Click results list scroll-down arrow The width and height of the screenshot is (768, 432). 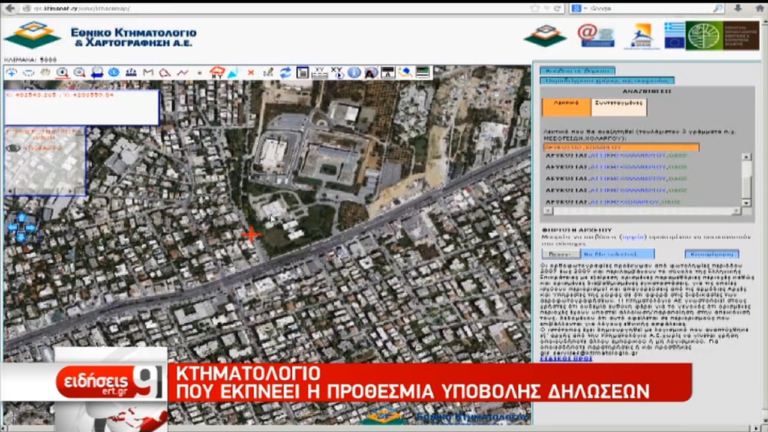coord(746,202)
